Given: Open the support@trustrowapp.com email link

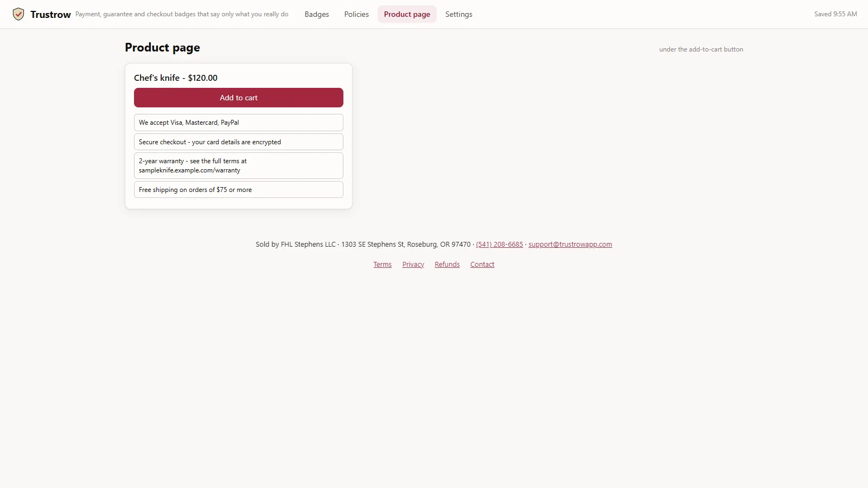Looking at the screenshot, I should [570, 245].
